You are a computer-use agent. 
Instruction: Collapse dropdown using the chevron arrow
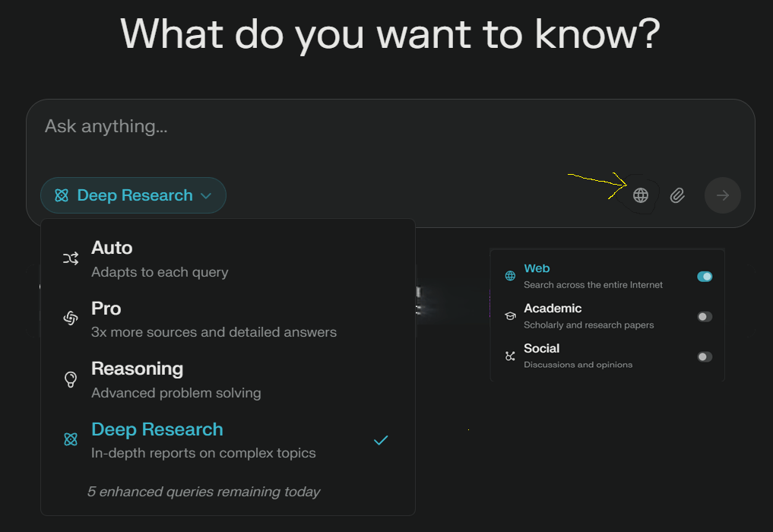[x=206, y=196]
